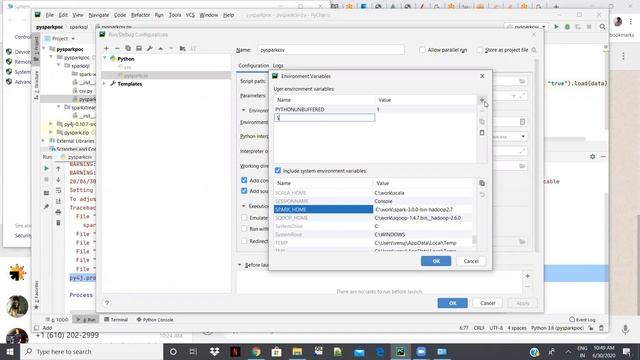The image size is (640, 360).
Task: Open the help question mark button
Action: [107, 303]
